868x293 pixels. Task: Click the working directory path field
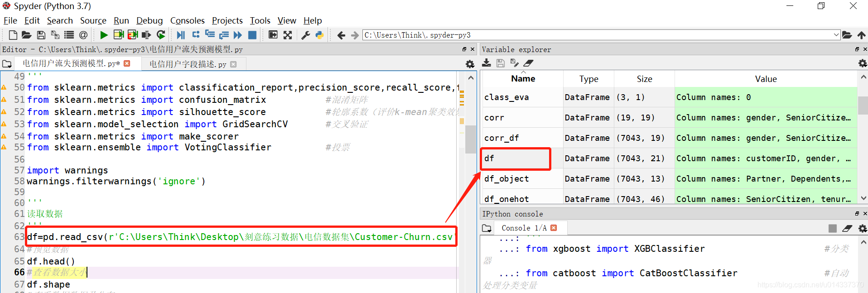[x=597, y=35]
